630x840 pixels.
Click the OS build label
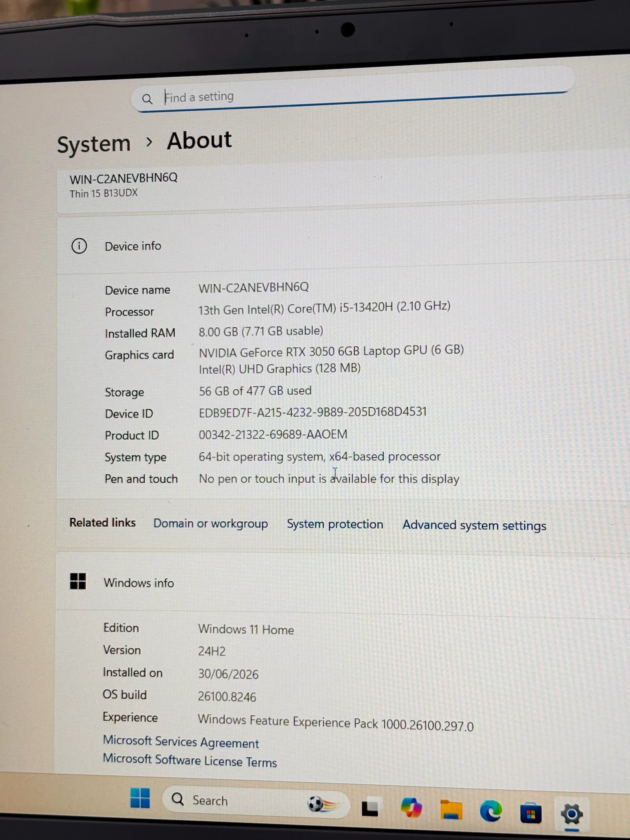tap(125, 694)
